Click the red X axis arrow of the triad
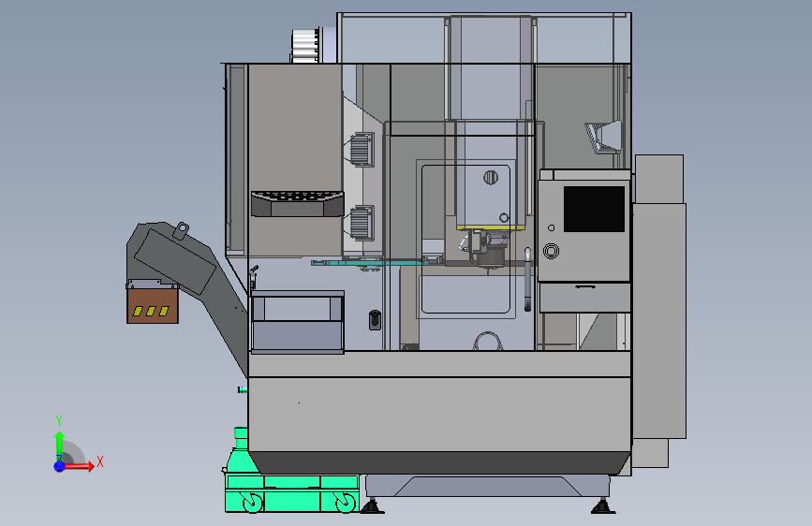Screen dimensions: 812x526 (x=79, y=466)
